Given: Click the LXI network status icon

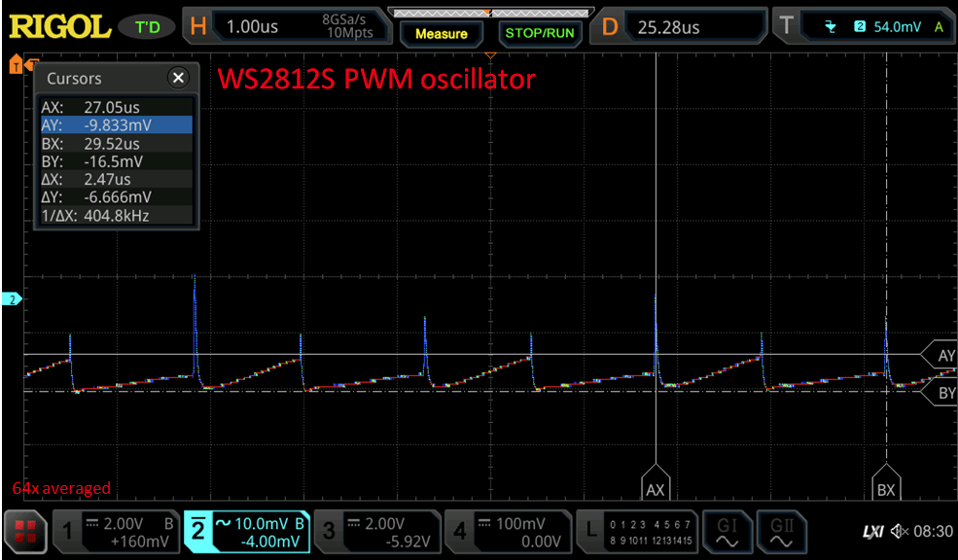Looking at the screenshot, I should (872, 531).
